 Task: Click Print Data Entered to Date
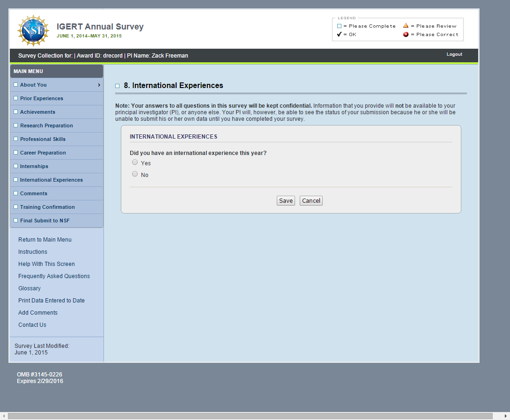click(52, 301)
